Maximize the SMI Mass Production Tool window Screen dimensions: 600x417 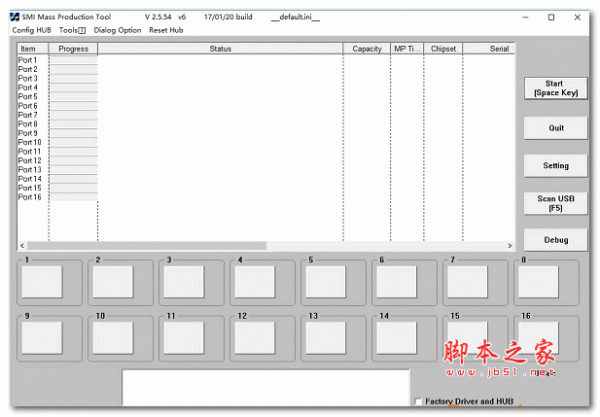551,17
